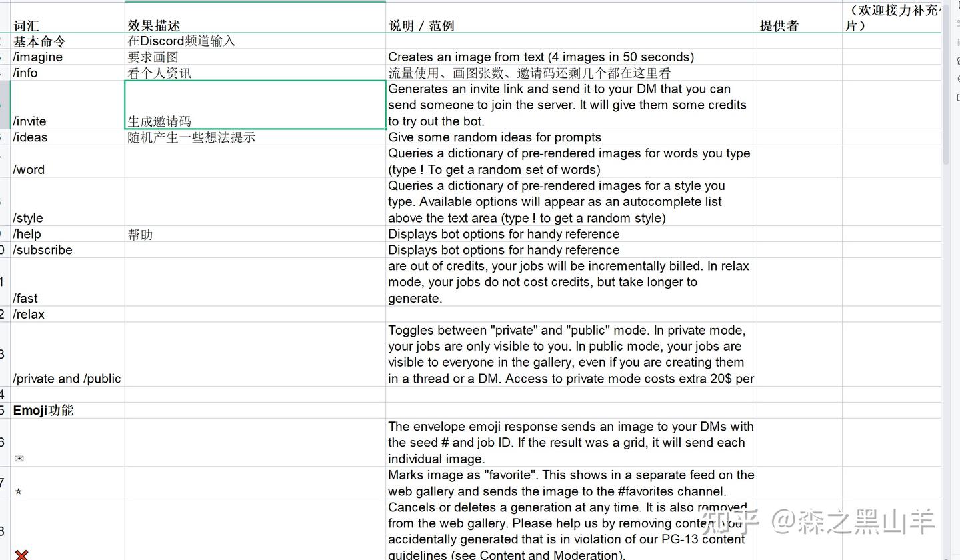Viewport: 960px width, 560px height.
Task: Select the red X emoji cell
Action: [x=68, y=530]
